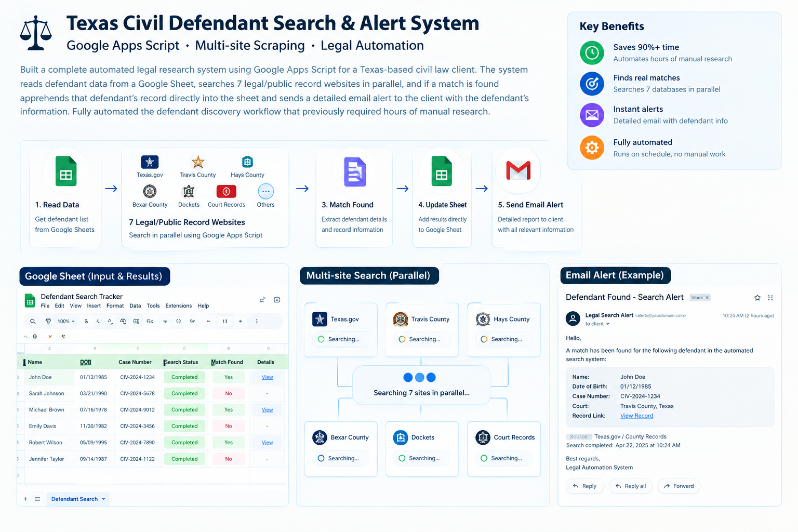Image resolution: width=798 pixels, height=532 pixels.
Task: Click the Name column header
Action: pos(35,362)
